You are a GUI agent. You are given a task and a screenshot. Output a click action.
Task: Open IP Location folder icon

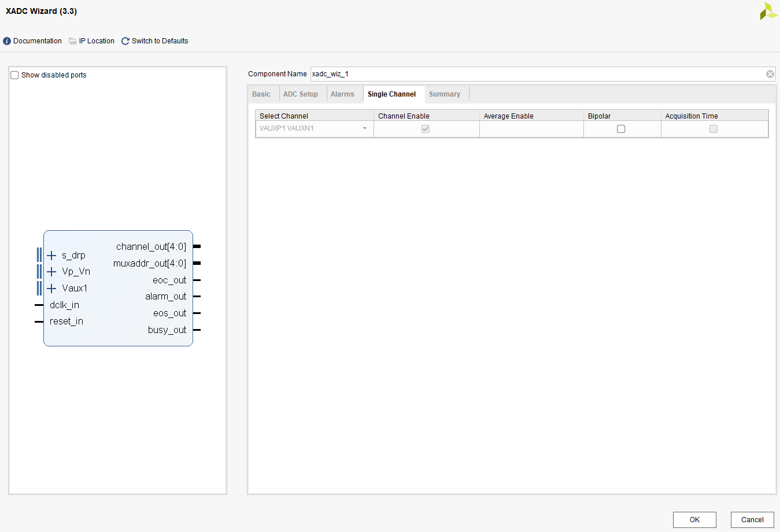(73, 41)
